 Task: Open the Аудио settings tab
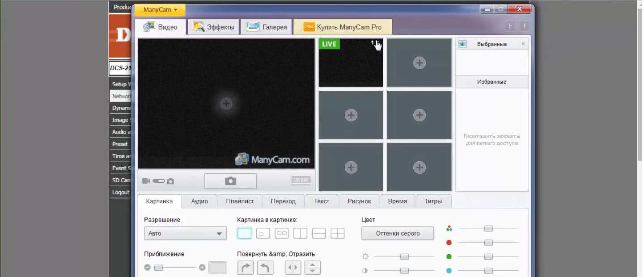[199, 201]
